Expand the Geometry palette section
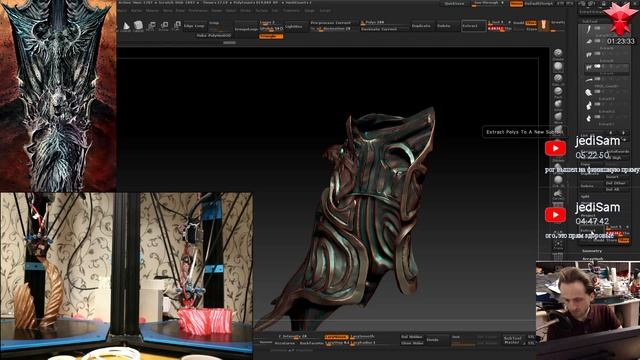Image resolution: width=640 pixels, height=360 pixels. pos(592,251)
